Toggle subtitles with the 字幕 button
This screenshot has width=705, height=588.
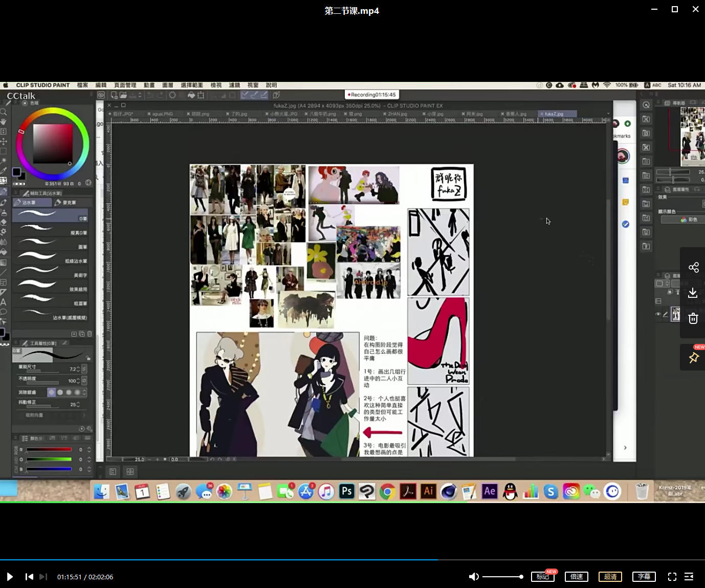coord(644,577)
